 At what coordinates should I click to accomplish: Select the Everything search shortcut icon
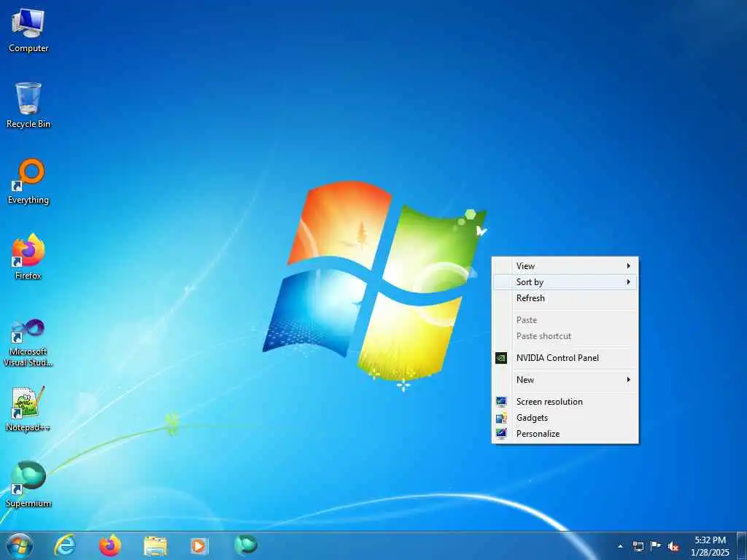click(x=28, y=182)
